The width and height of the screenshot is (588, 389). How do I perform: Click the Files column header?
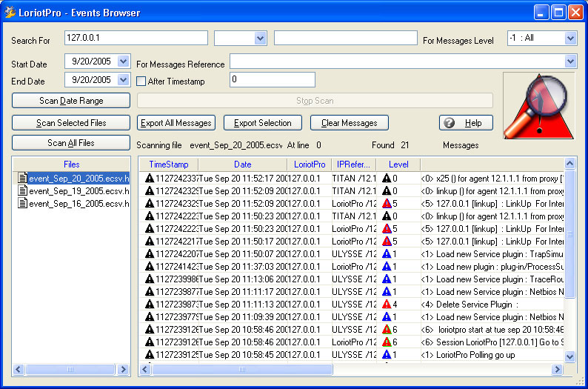71,164
